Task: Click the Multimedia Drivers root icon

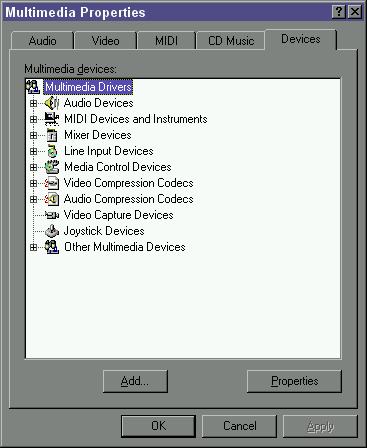Action: click(33, 87)
